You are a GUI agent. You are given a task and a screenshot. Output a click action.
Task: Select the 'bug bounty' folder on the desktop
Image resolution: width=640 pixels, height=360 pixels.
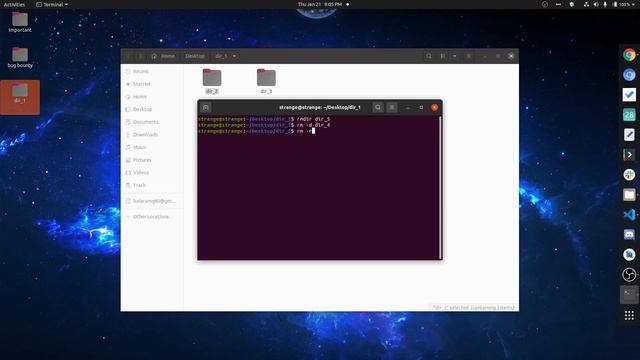pyautogui.click(x=20, y=58)
